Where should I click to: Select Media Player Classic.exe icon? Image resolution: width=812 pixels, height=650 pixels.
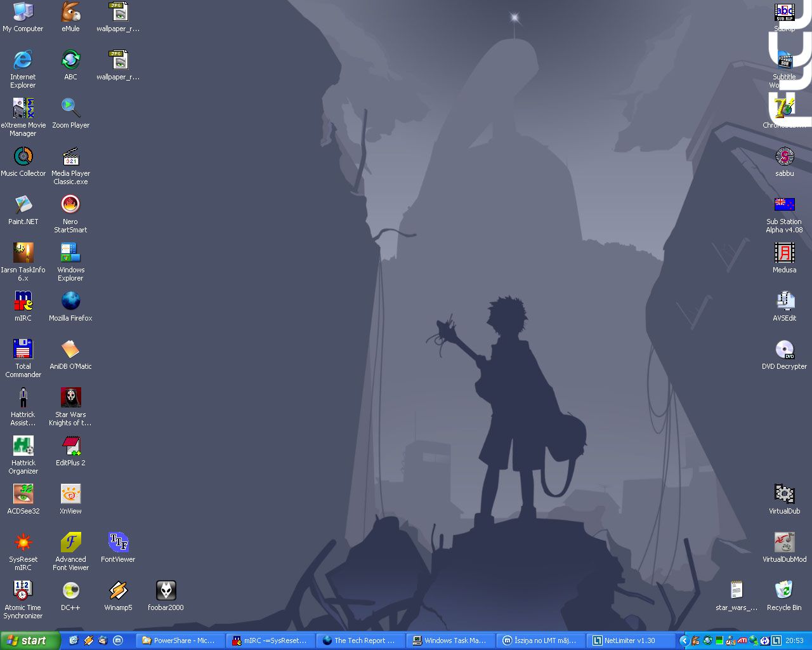click(x=70, y=166)
